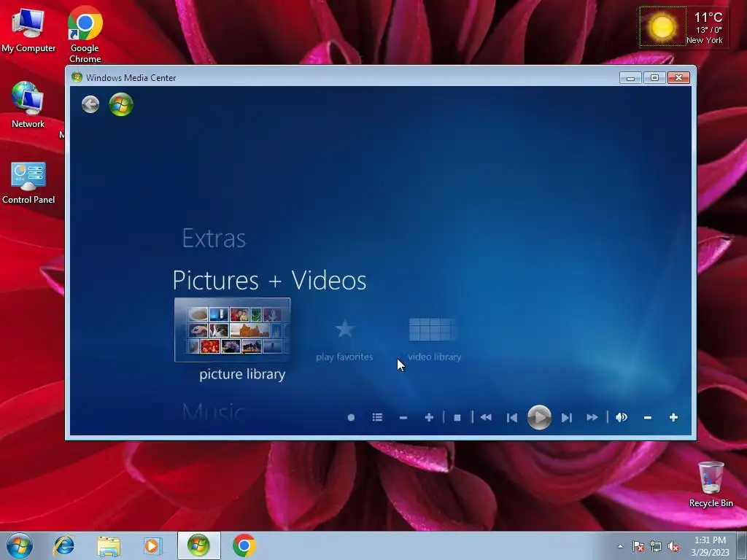This screenshot has height=560, width=747.
Task: Select the Pictures + Videos menu heading
Action: click(x=270, y=280)
